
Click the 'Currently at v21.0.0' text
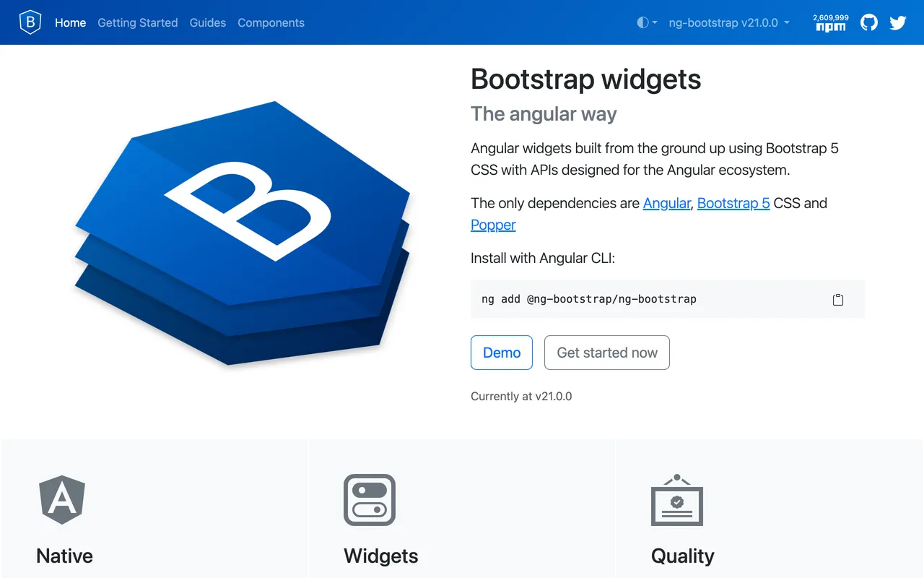point(521,396)
